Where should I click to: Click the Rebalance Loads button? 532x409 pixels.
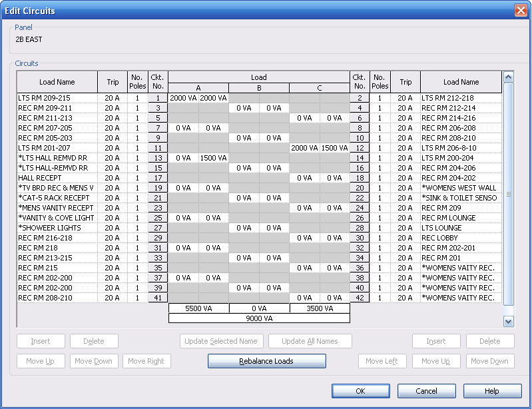coord(267,361)
